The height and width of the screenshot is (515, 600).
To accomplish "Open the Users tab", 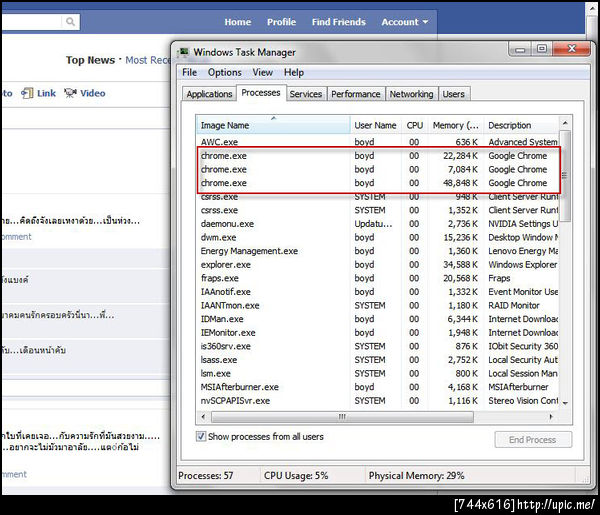I will (453, 94).
